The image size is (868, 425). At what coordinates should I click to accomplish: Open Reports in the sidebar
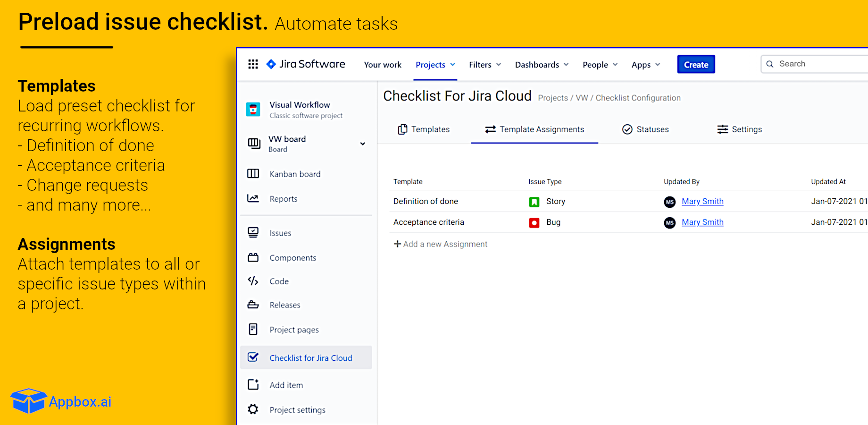[283, 199]
